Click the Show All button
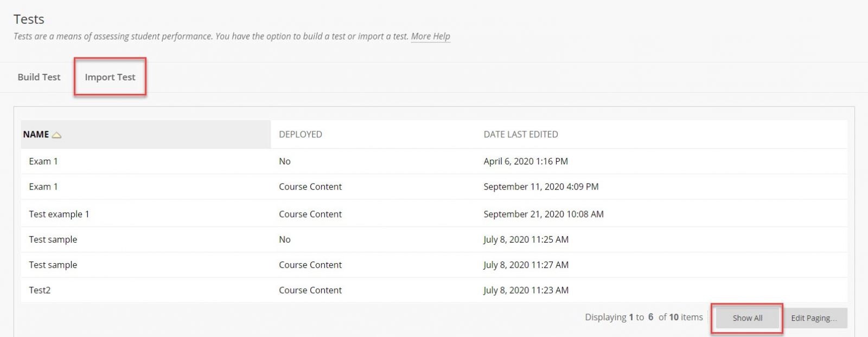 pos(747,318)
